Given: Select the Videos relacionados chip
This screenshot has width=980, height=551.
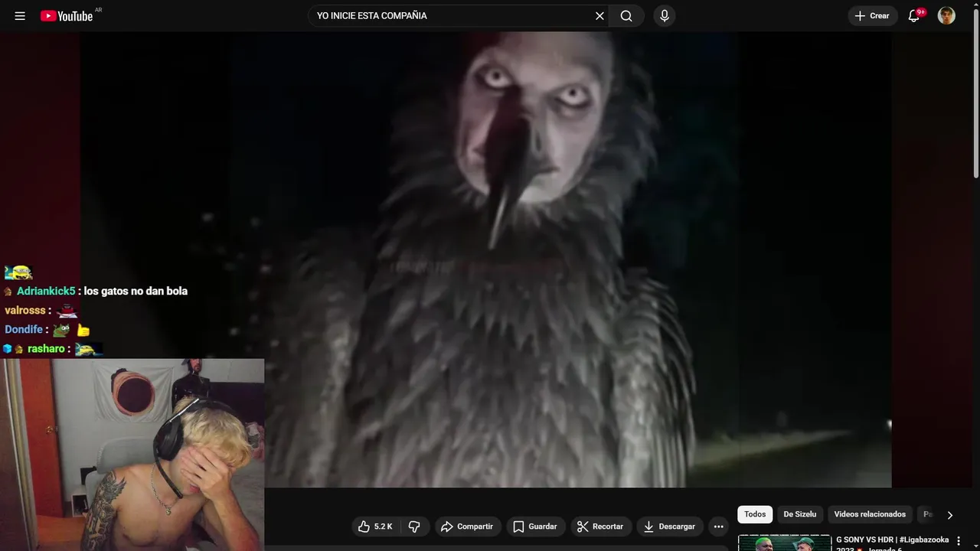Looking at the screenshot, I should pyautogui.click(x=870, y=514).
